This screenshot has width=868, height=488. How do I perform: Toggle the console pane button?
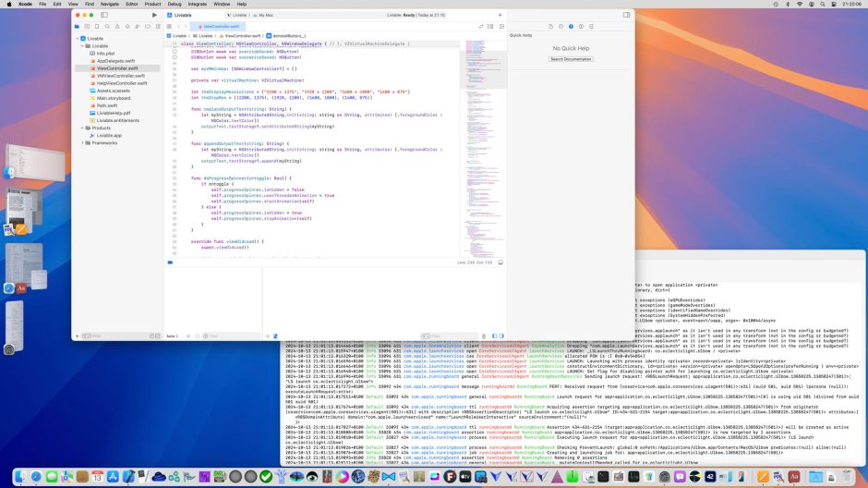[x=501, y=336]
